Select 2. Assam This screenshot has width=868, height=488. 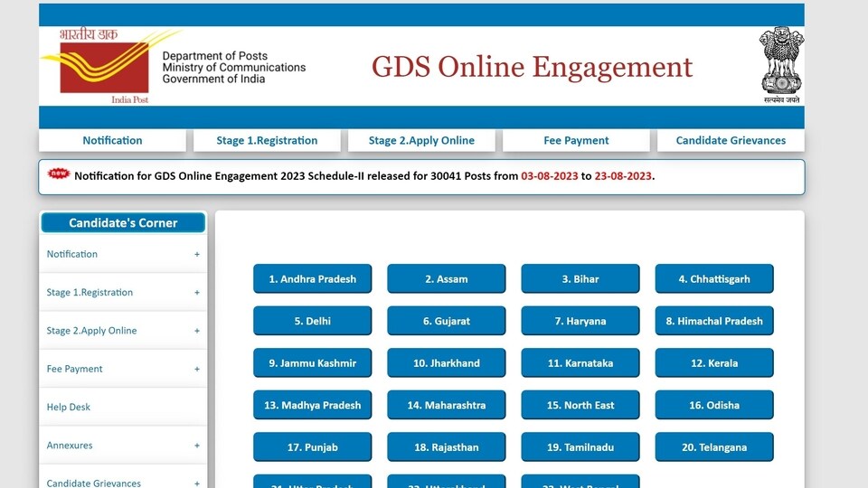tap(446, 279)
